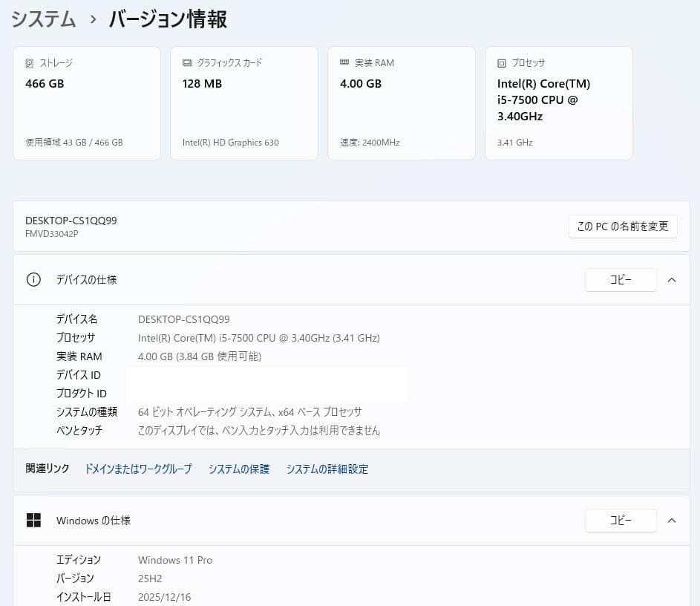Click the Windows logo beside Windows の仕様
This screenshot has width=700, height=606.
pos(33,520)
